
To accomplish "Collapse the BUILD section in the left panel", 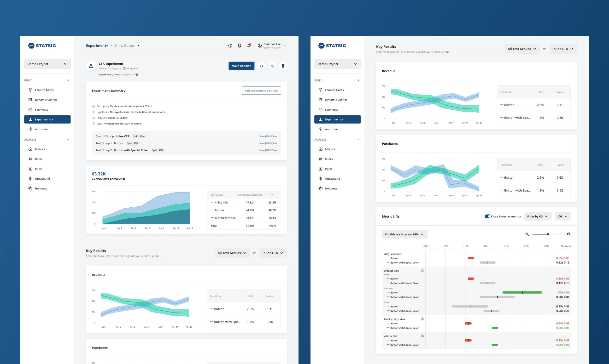I will point(68,80).
